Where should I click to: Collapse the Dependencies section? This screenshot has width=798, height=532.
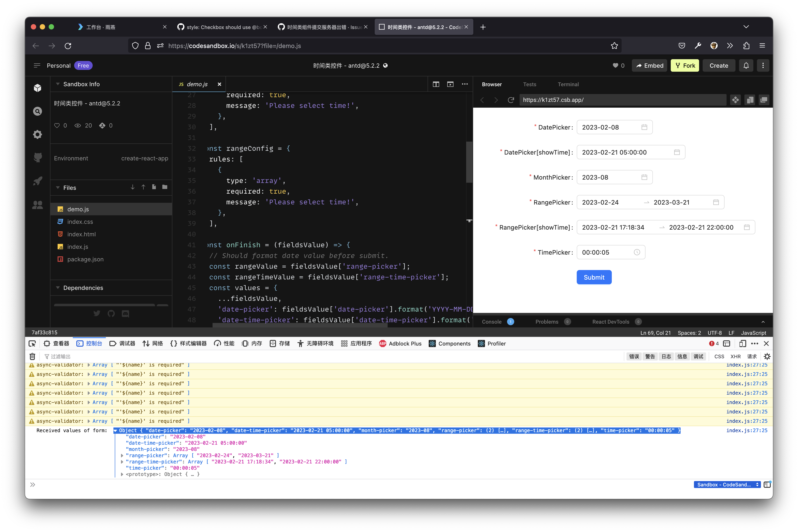click(58, 288)
